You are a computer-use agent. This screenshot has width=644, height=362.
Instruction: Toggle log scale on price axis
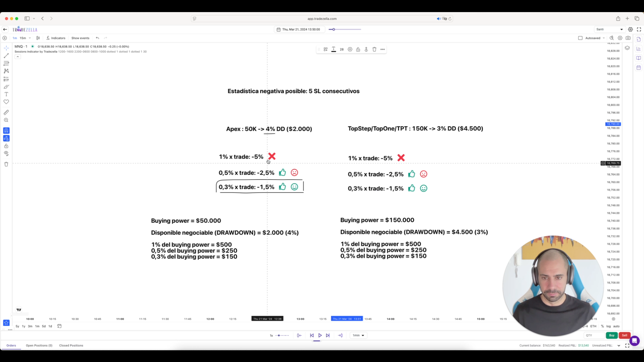(x=608, y=326)
